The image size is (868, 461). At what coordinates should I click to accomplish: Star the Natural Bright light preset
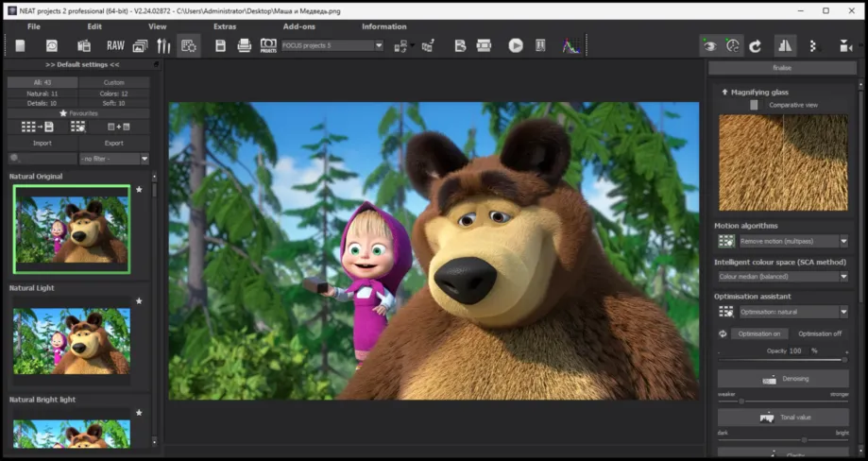(x=139, y=413)
